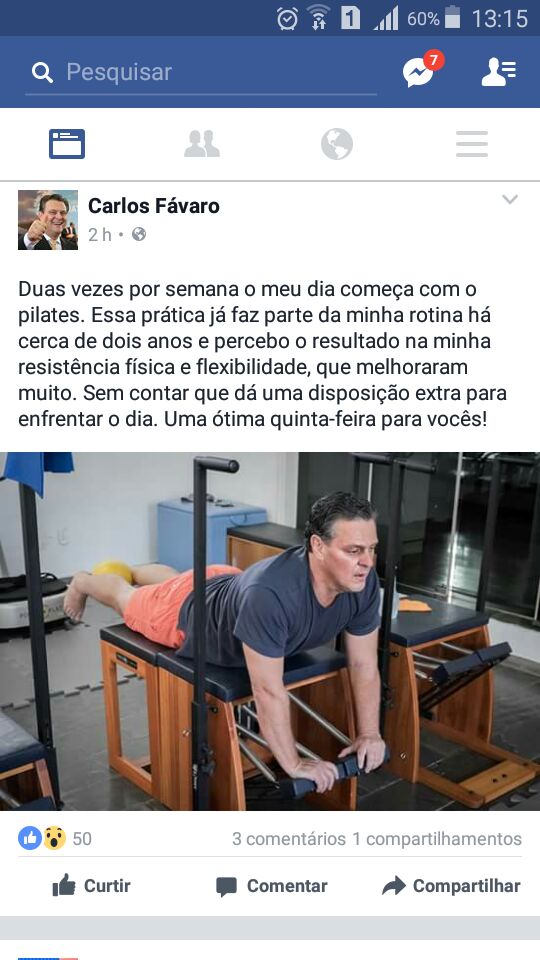The width and height of the screenshot is (540, 960).
Task: Expand post options chevron on Carlos Fávaro post
Action: 510,200
